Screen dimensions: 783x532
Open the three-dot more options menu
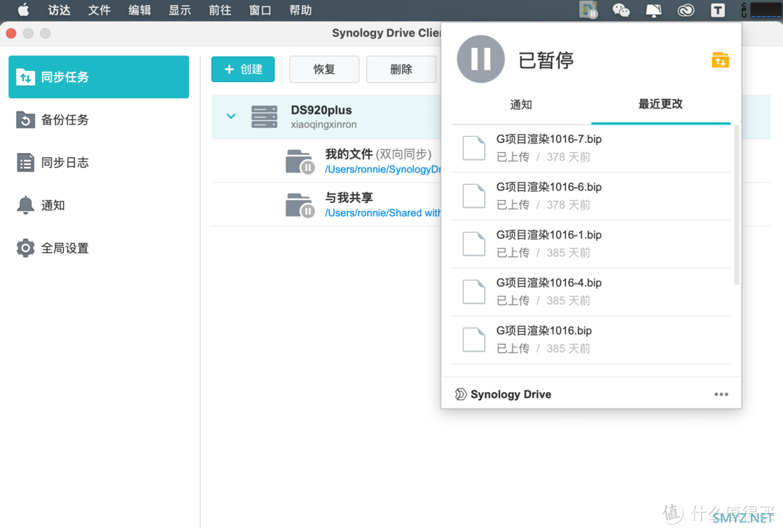point(721,394)
